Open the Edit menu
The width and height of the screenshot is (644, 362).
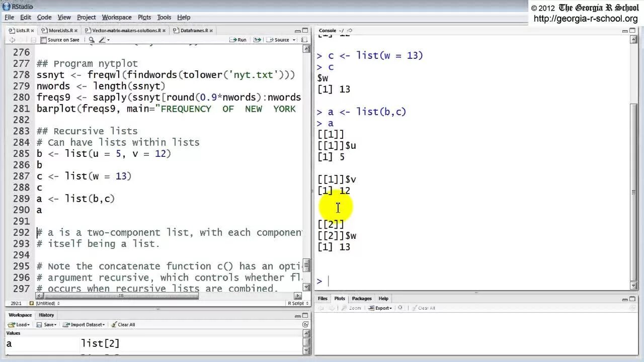coord(26,17)
